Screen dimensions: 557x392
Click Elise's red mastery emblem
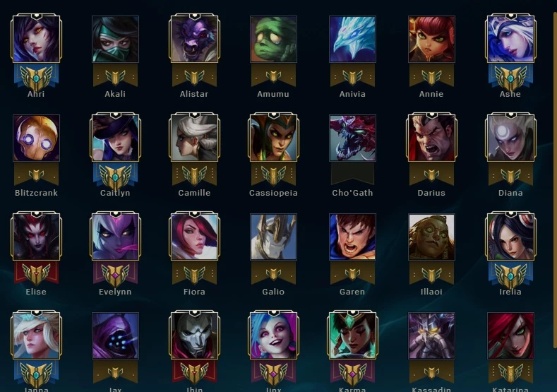coord(36,275)
